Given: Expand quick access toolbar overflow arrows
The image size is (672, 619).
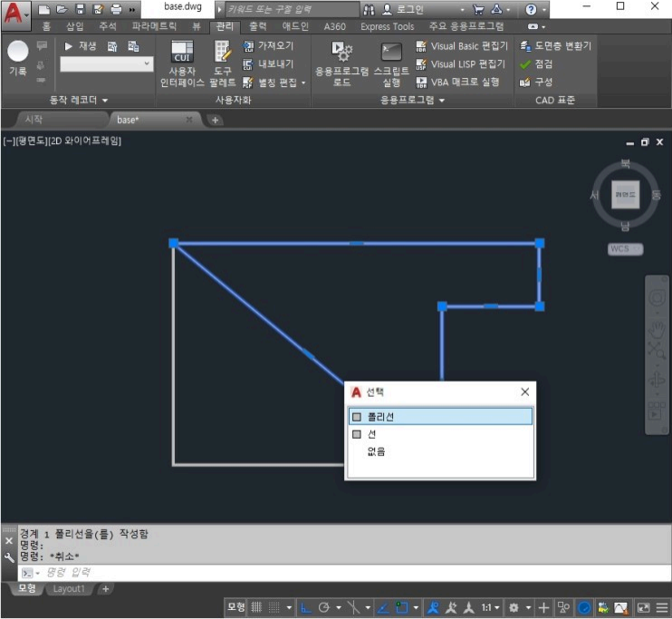Looking at the screenshot, I should click(132, 9).
